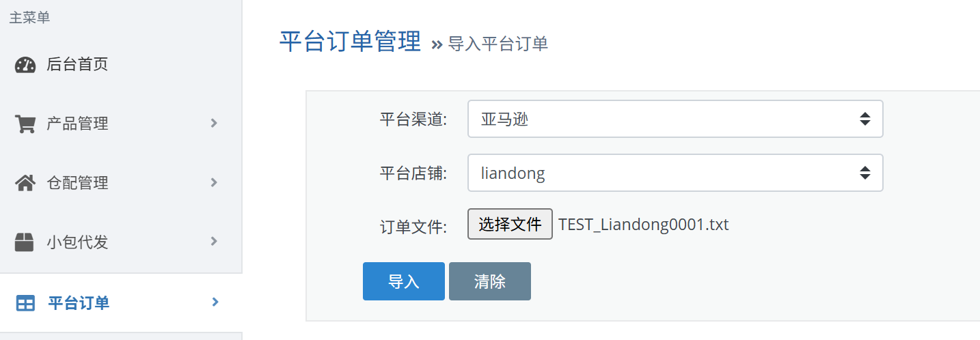Image resolution: width=980 pixels, height=340 pixels.
Task: Toggle the 平台订单 chevron arrow
Action: (x=215, y=302)
